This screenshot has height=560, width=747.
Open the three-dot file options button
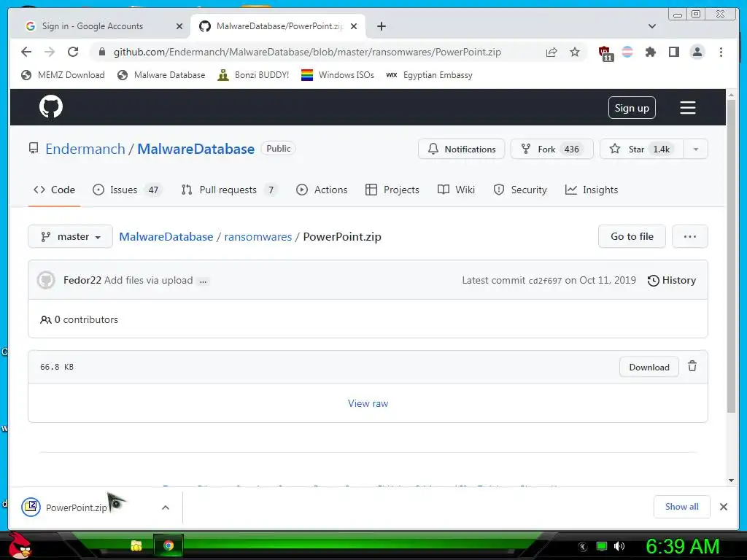click(690, 237)
